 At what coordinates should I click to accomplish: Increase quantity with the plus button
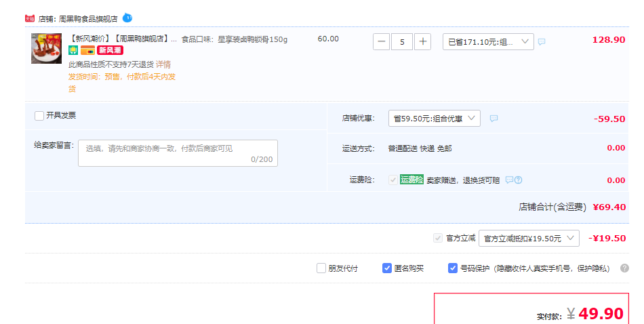tap(422, 41)
